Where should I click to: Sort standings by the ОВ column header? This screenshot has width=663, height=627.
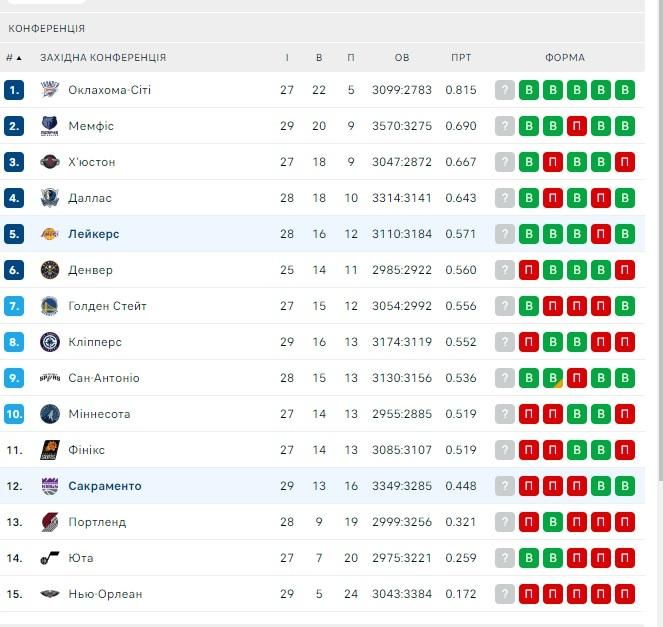pos(402,57)
